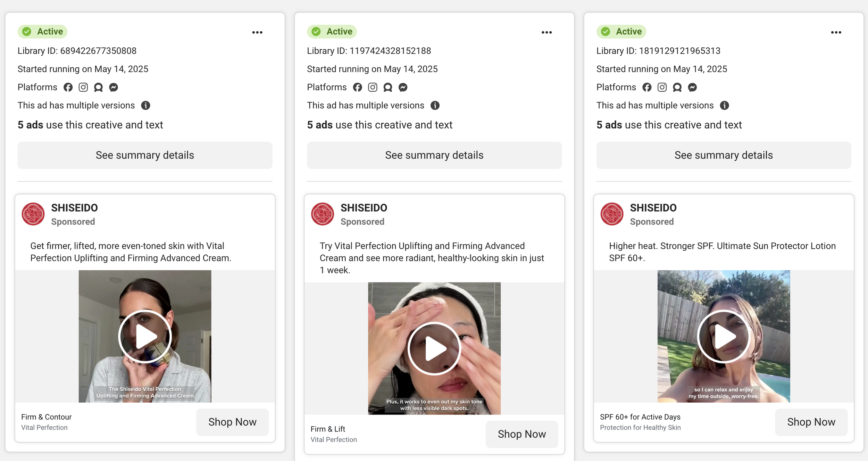Click Instagram platform icon on second ad
This screenshot has height=461, width=868.
pyautogui.click(x=373, y=87)
